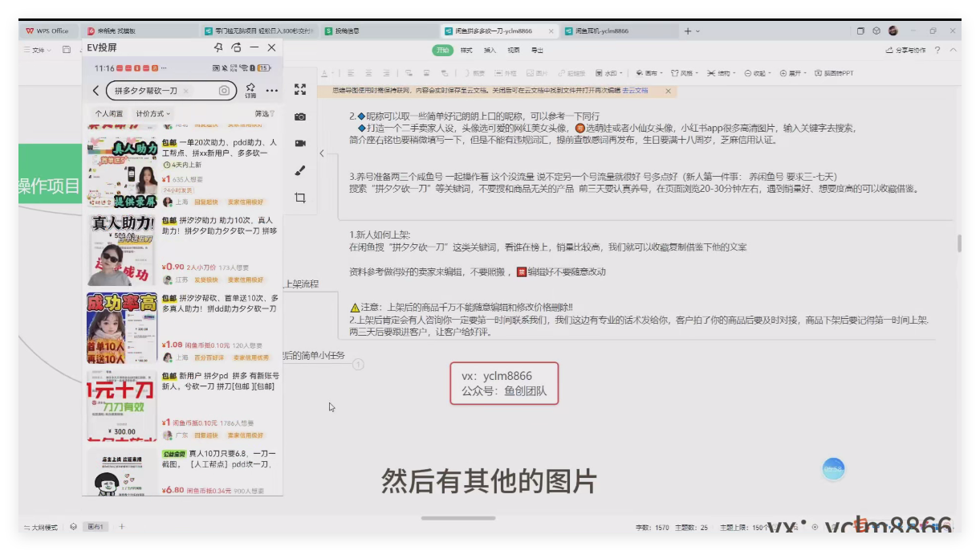
Task: Dismiss the yellow cloud-save notification bar
Action: click(x=668, y=91)
